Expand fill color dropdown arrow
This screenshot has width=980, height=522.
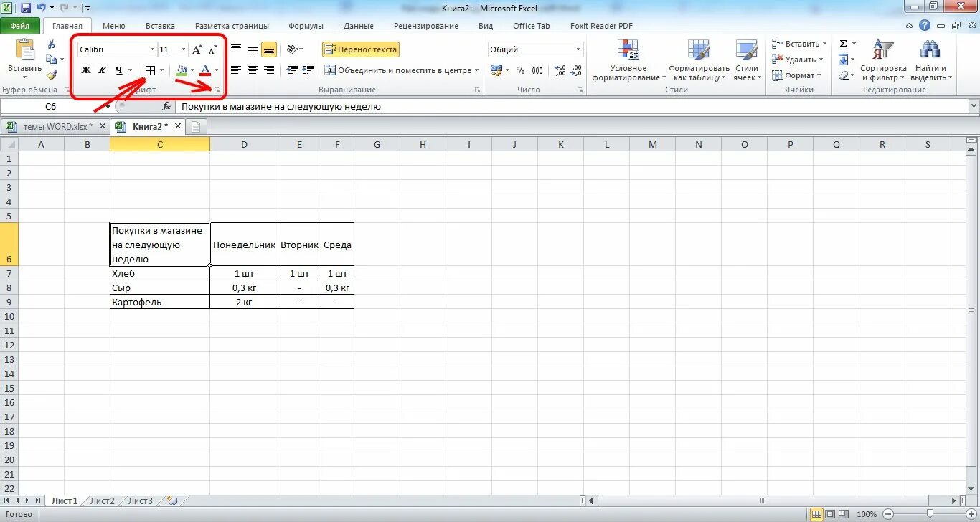pos(192,70)
